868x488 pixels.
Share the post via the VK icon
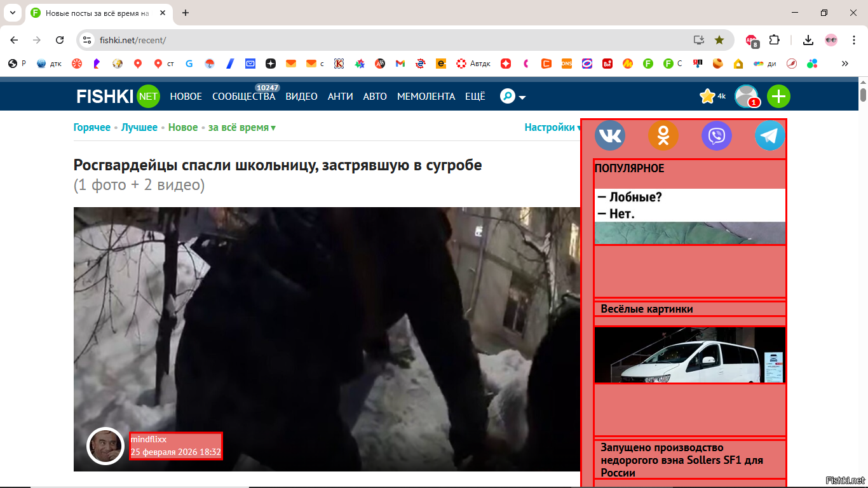610,135
